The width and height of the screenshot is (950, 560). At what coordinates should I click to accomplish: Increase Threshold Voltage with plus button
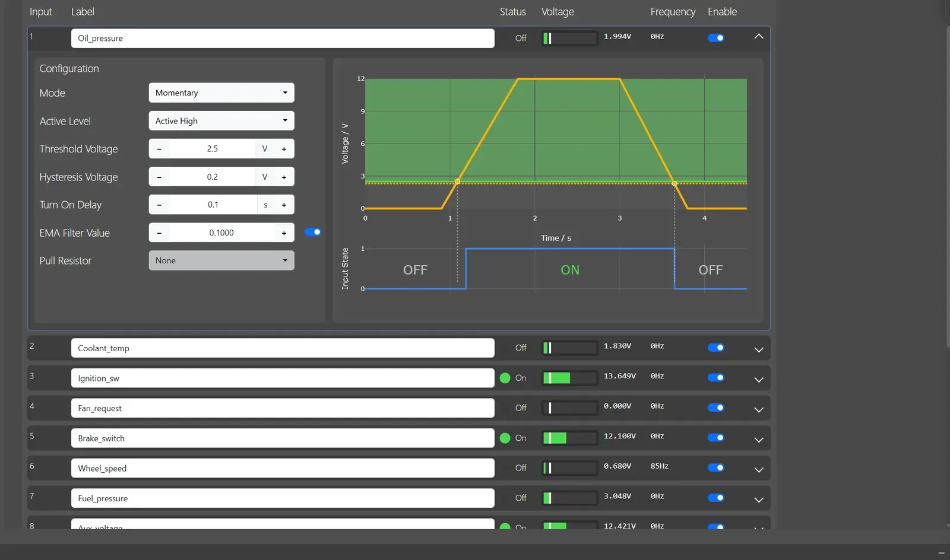point(284,149)
